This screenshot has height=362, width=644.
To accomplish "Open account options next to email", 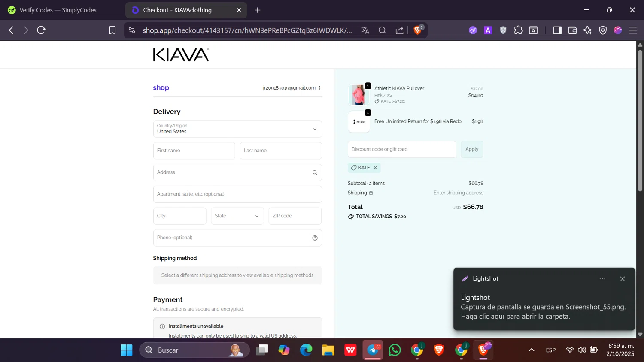I will coord(320,88).
